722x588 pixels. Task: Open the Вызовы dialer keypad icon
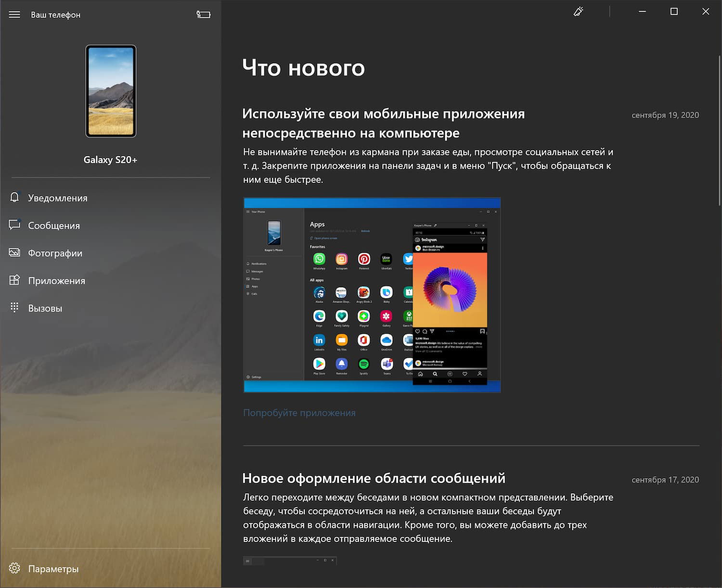point(14,308)
